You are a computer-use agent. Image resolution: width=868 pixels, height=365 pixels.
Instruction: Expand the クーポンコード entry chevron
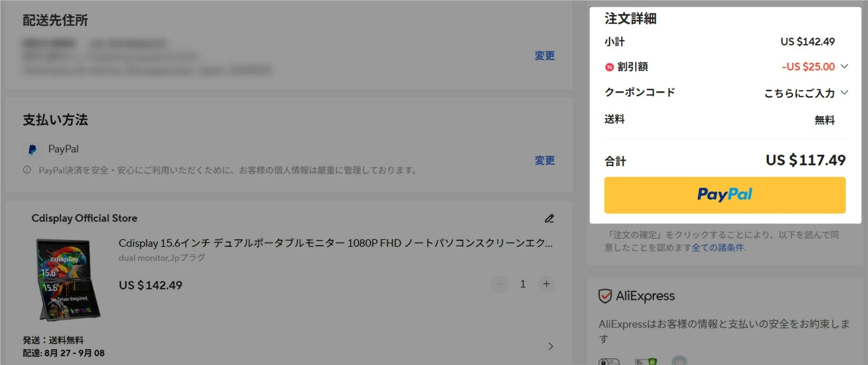tap(844, 93)
